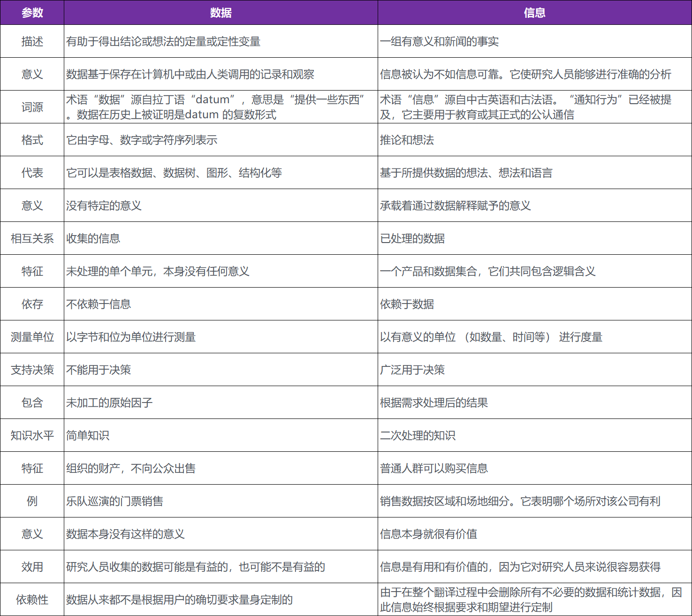
Task: Select the cell 乐队巡演的门票销售
Action: coord(114,501)
